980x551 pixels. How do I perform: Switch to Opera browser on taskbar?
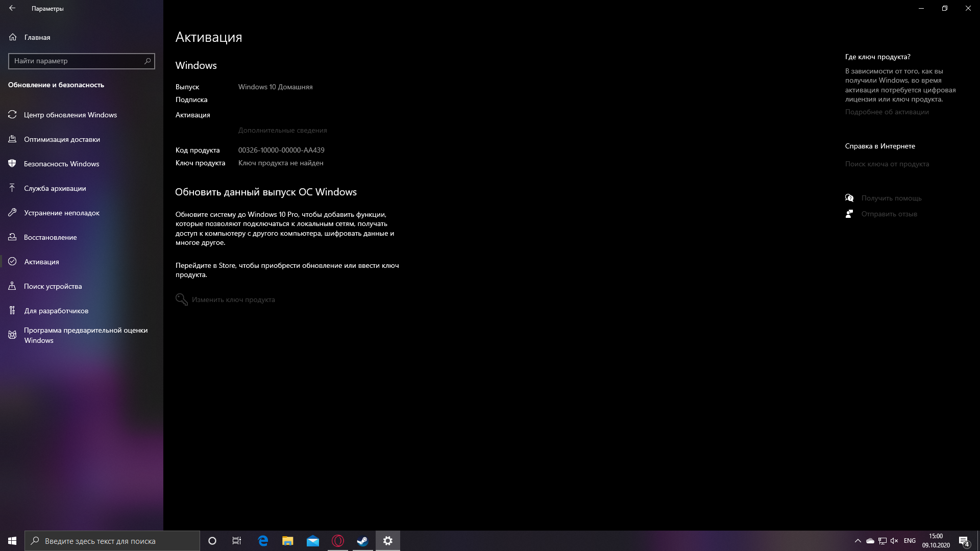338,541
